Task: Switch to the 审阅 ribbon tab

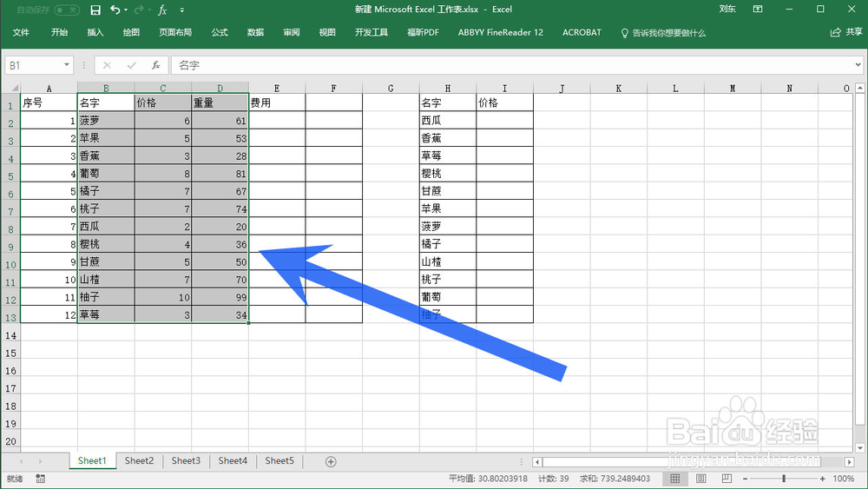Action: (292, 32)
